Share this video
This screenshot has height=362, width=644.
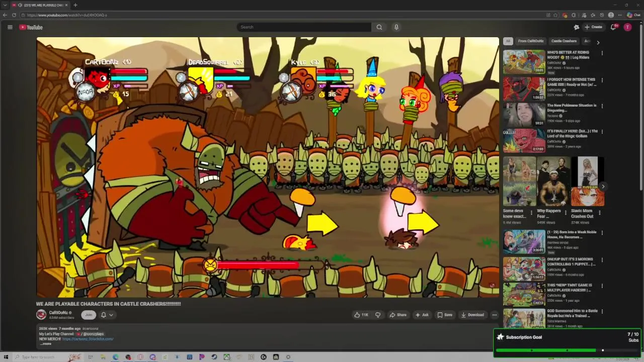[398, 315]
